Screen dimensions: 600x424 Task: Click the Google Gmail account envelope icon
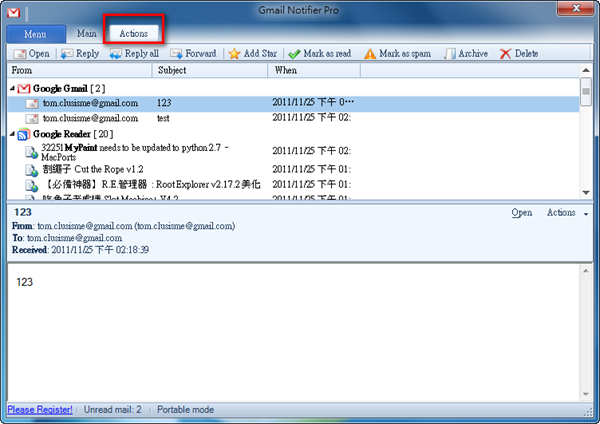coord(24,89)
